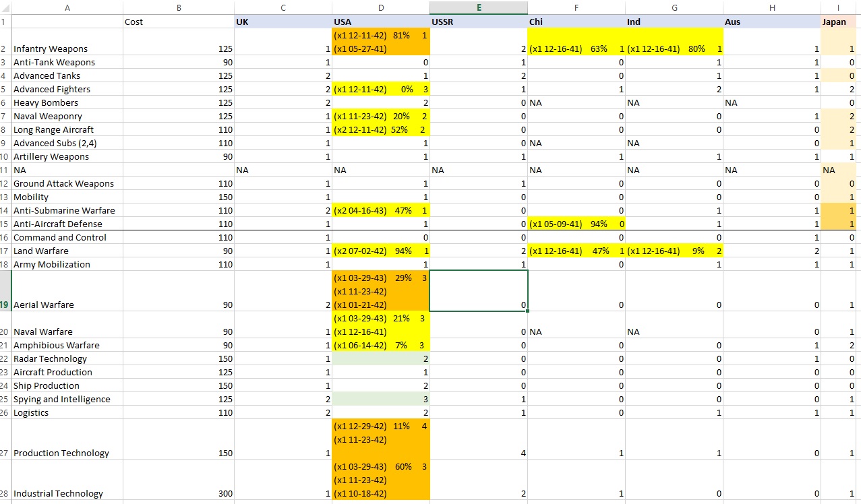This screenshot has width=861, height=504.
Task: Select column E header
Action: pyautogui.click(x=479, y=7)
